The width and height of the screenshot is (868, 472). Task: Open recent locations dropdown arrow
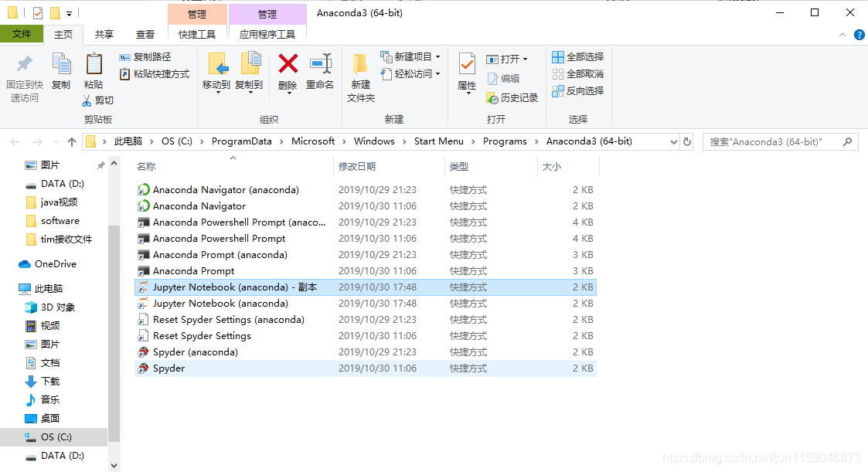tap(56, 142)
